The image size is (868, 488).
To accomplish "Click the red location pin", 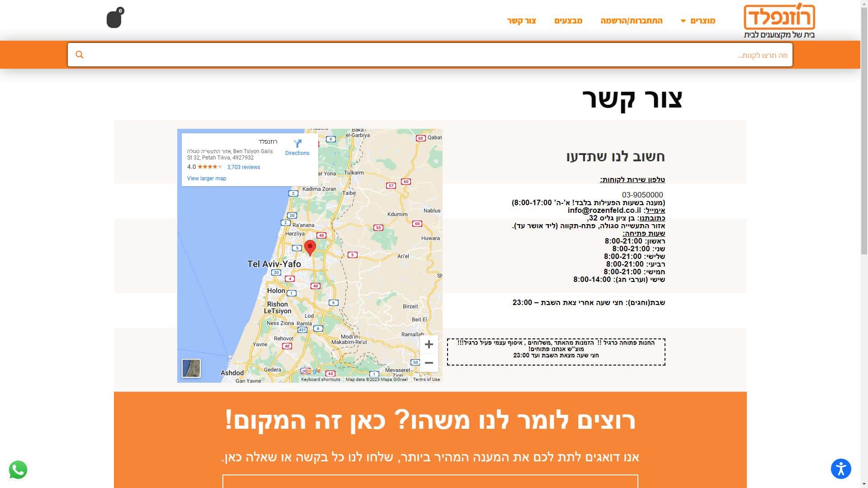I will pos(310,248).
